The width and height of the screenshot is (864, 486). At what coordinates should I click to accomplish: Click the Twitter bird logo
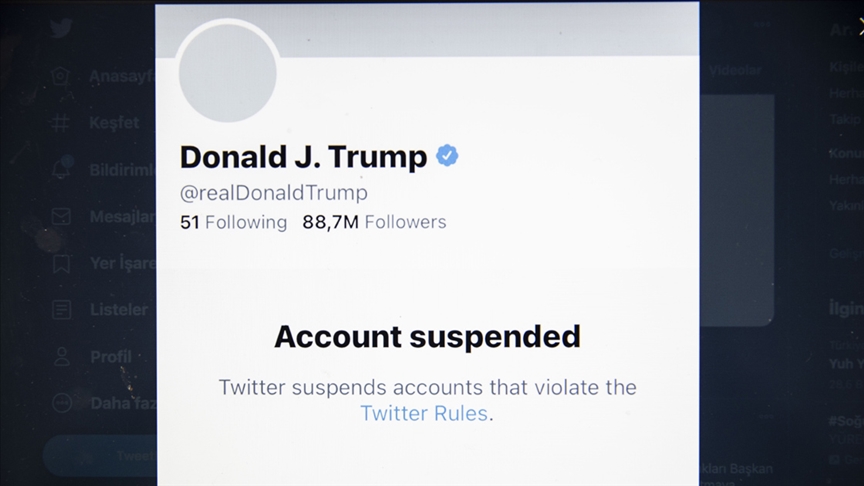(x=62, y=28)
